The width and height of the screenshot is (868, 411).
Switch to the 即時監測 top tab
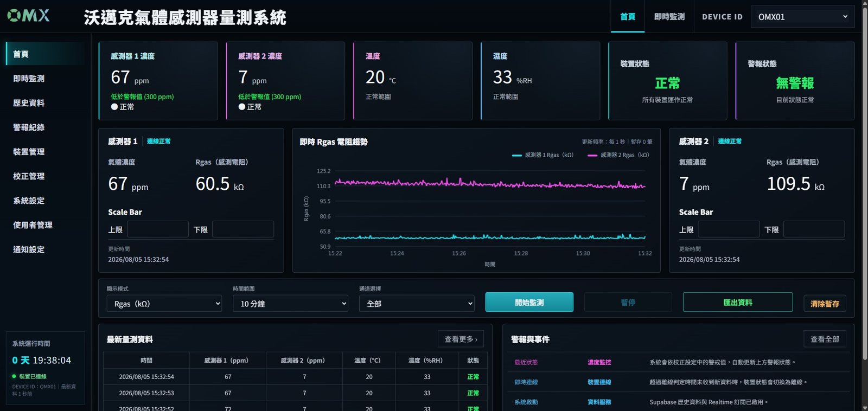(669, 17)
